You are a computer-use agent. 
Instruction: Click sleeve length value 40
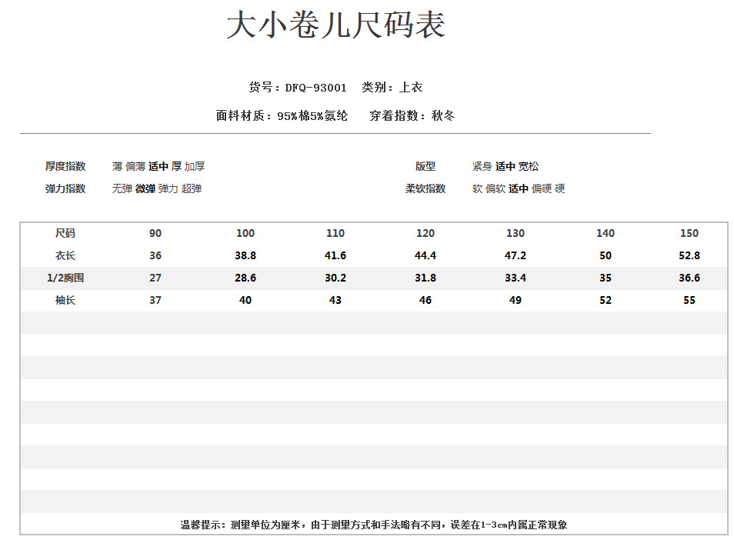[x=245, y=300]
